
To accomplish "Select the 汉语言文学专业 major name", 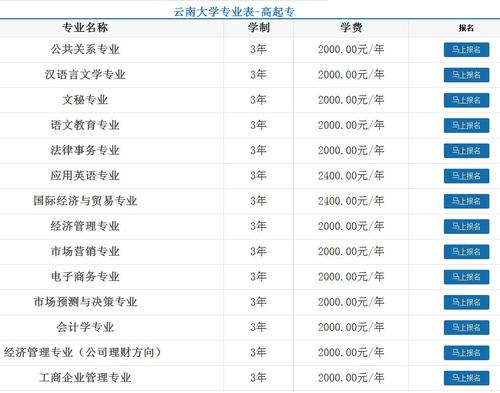I will pos(85,74).
